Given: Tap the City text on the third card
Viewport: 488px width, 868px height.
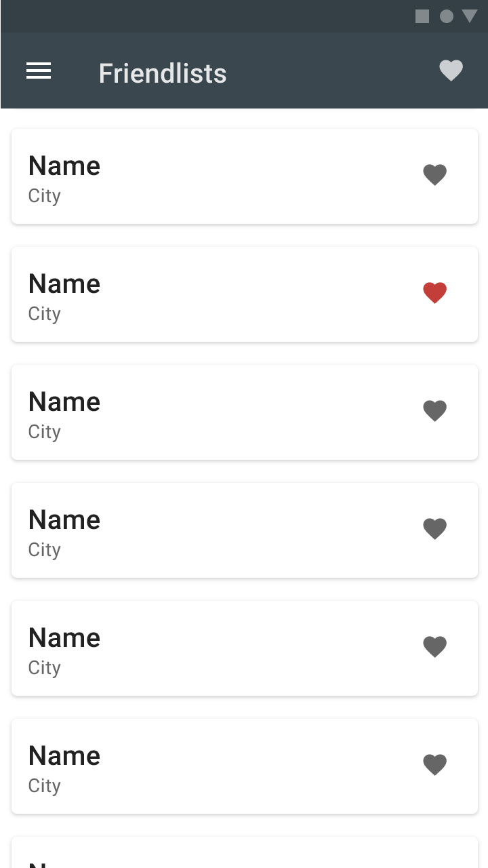Looking at the screenshot, I should click(45, 432).
